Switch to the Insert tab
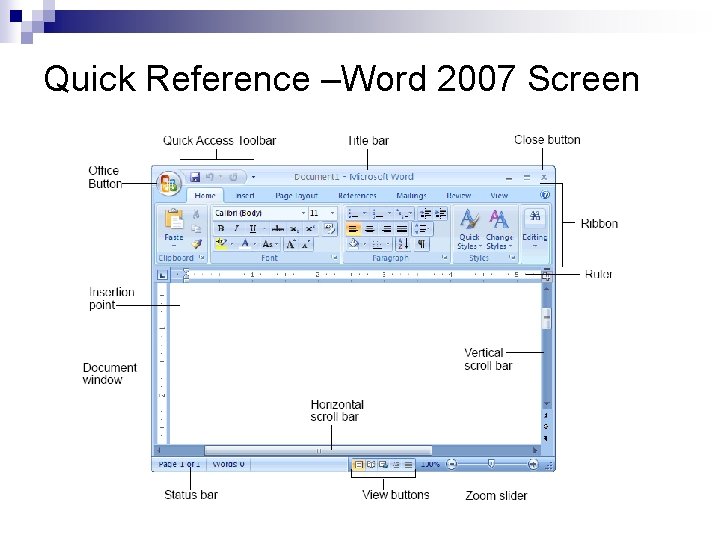720x540 pixels. pos(245,196)
